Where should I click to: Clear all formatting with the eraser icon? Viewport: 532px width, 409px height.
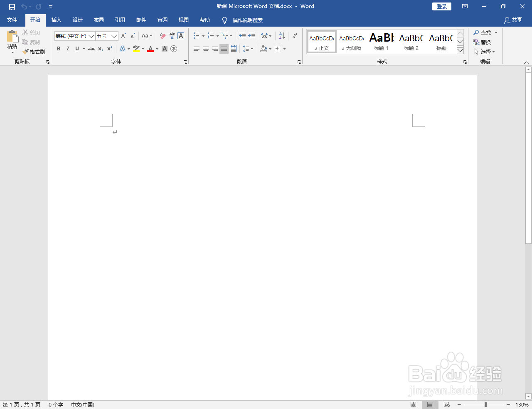(x=162, y=36)
